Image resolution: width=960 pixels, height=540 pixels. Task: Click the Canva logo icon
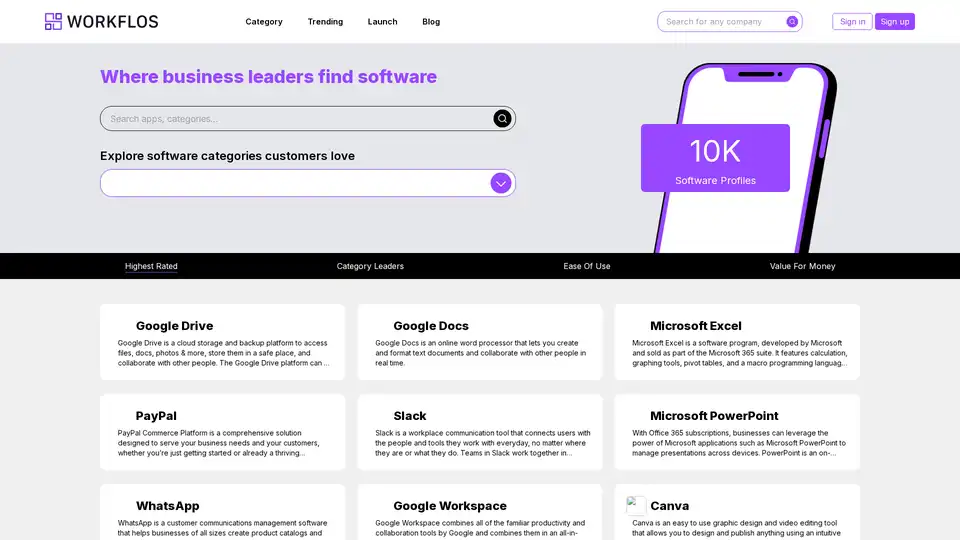tap(636, 506)
